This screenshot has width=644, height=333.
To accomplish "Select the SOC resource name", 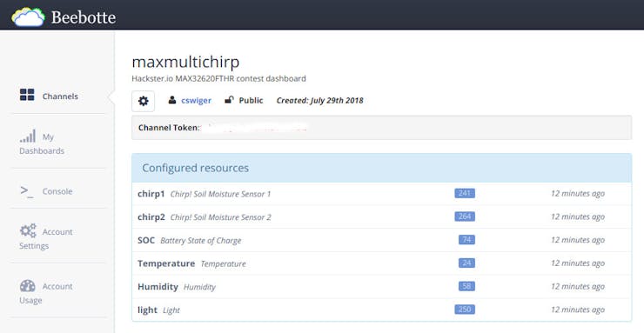I will (x=146, y=240).
